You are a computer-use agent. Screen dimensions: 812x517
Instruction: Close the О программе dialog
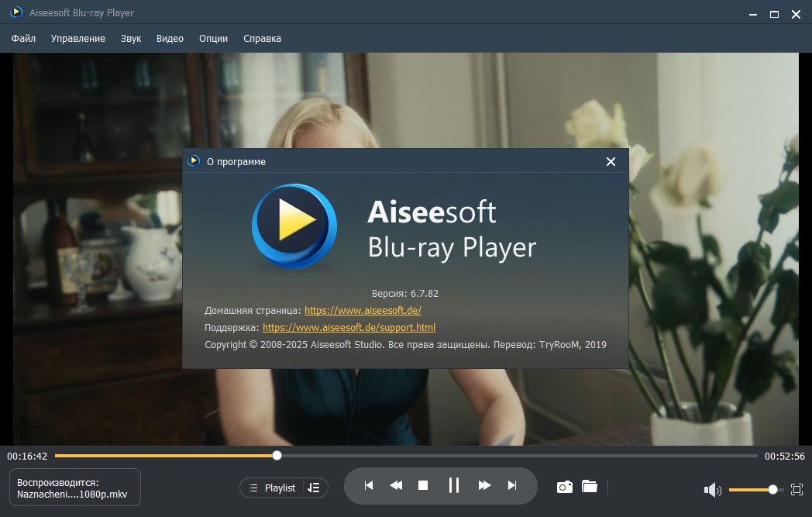611,161
